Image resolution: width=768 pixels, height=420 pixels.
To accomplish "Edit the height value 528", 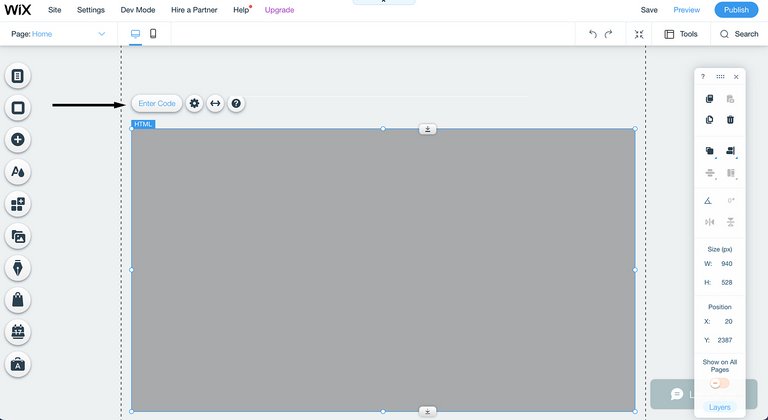I will 727,282.
